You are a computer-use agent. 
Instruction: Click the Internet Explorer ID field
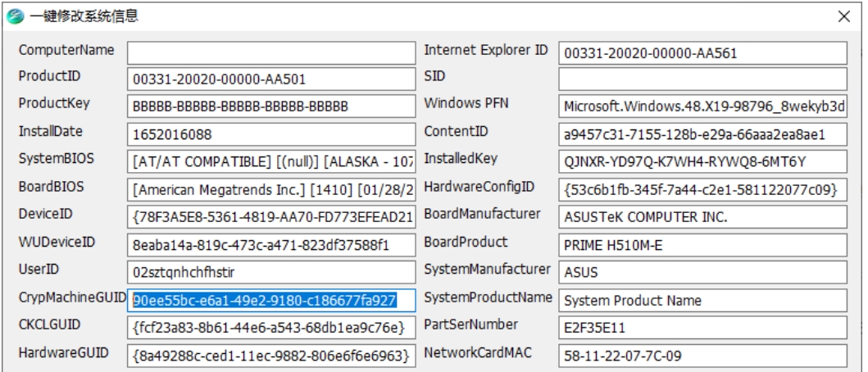pos(702,53)
